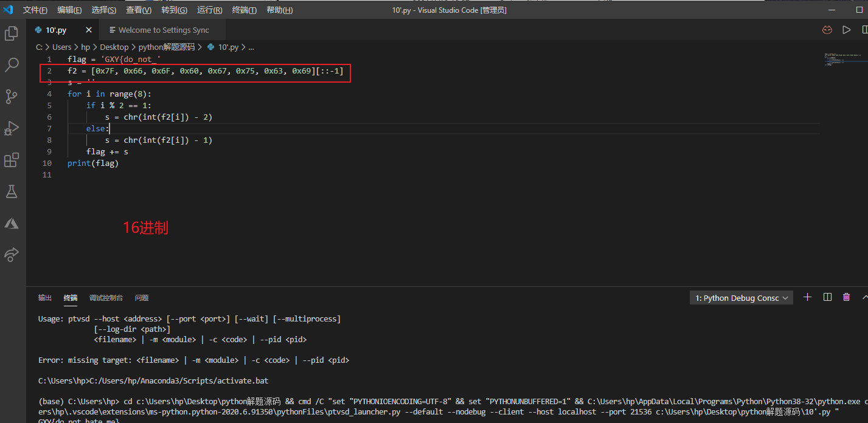Viewport: 868px width, 423px height.
Task: Open the Search view in activity bar
Action: 12,65
